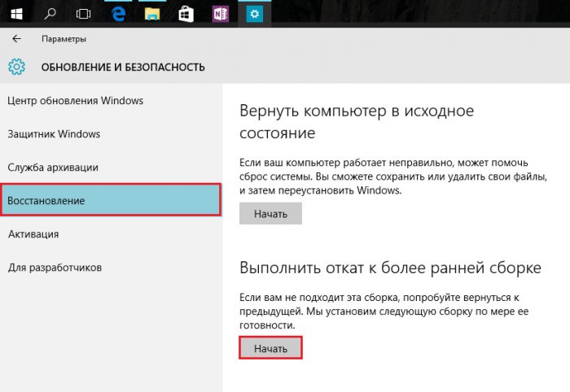Open Task View in the taskbar
Screen dimensions: 570x392
(83, 14)
